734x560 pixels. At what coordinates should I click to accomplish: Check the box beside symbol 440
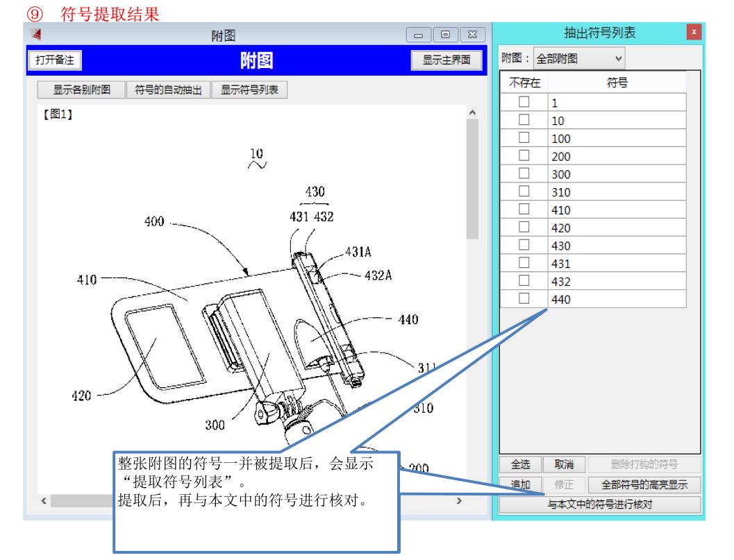coord(524,298)
